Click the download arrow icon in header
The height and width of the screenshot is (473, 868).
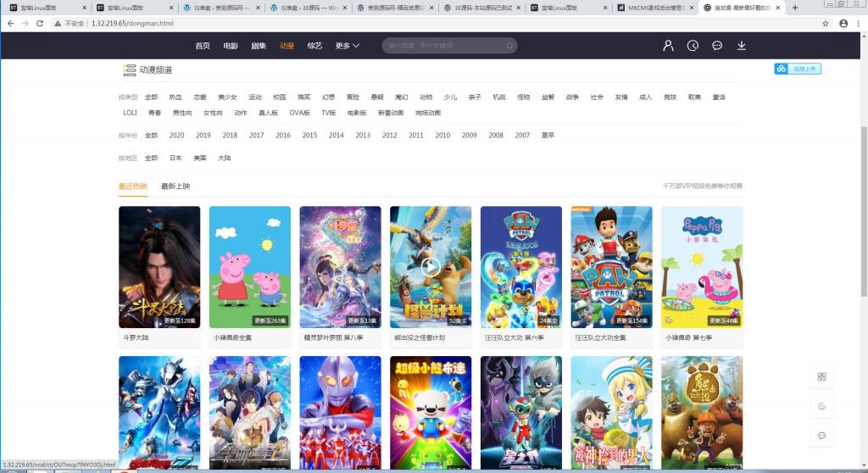[742, 45]
